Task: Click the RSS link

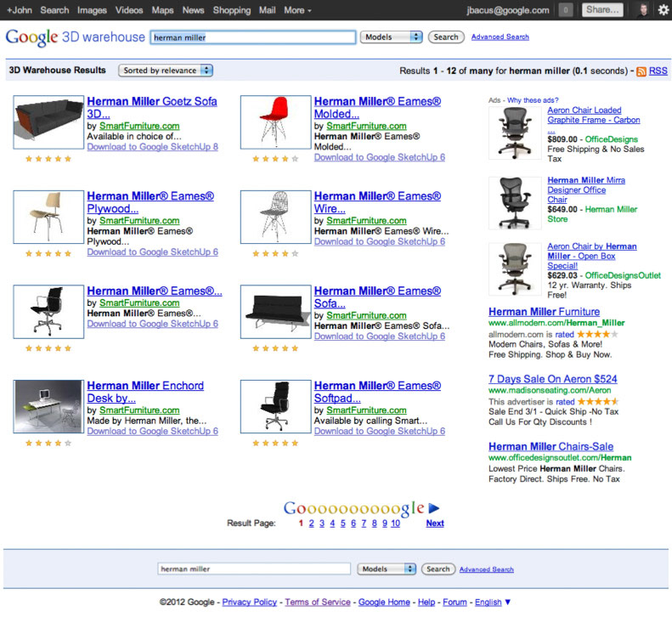Action: click(658, 71)
